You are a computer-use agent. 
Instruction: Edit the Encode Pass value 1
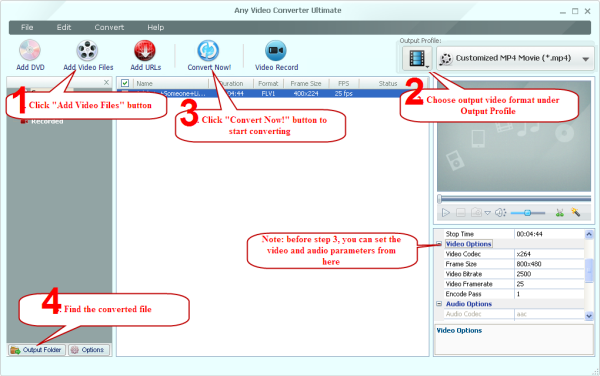pyautogui.click(x=549, y=294)
